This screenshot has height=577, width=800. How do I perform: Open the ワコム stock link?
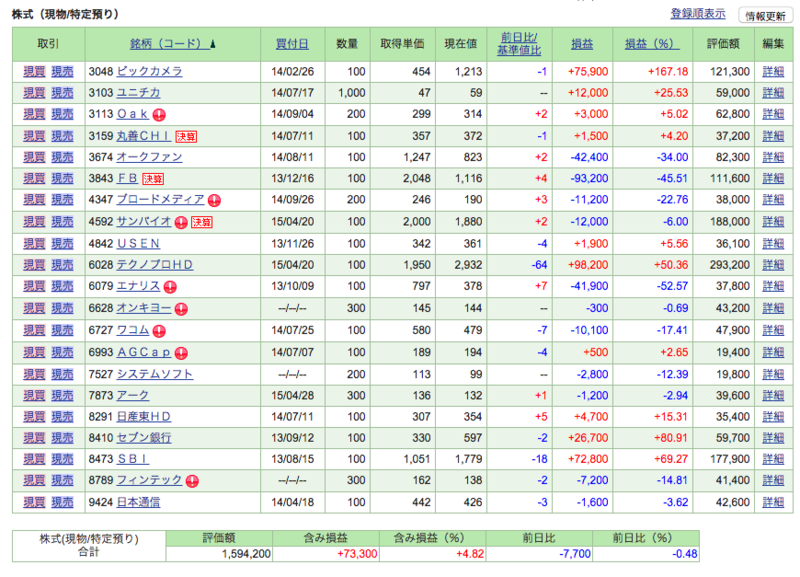tap(133, 330)
